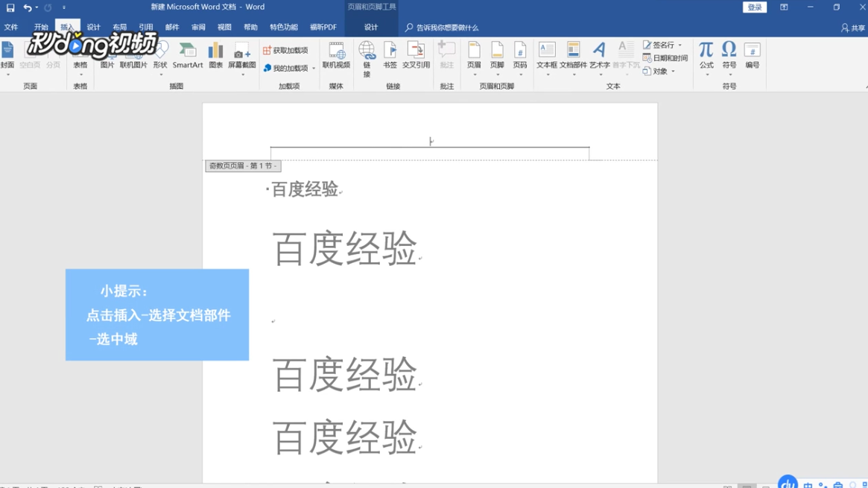Switch to the 邮件 Mailings tab
Image resolution: width=868 pixels, height=488 pixels.
coord(172,27)
